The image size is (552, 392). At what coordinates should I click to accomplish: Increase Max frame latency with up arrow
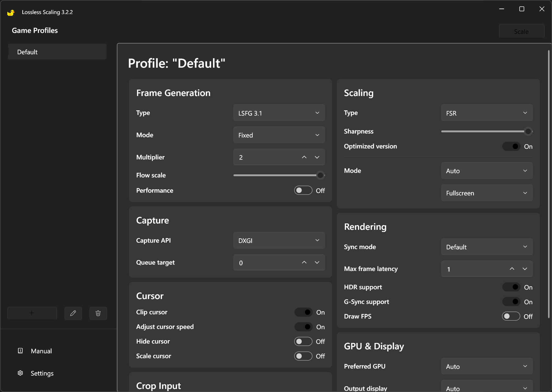coord(512,269)
